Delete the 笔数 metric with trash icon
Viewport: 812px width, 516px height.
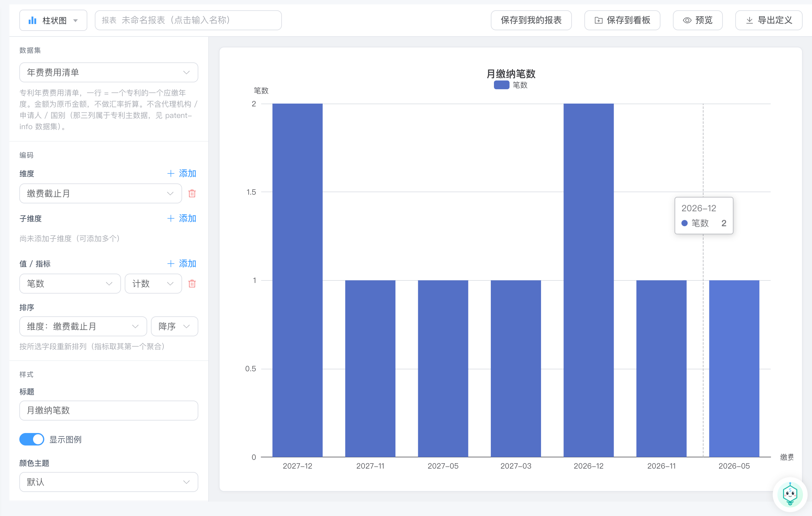192,283
